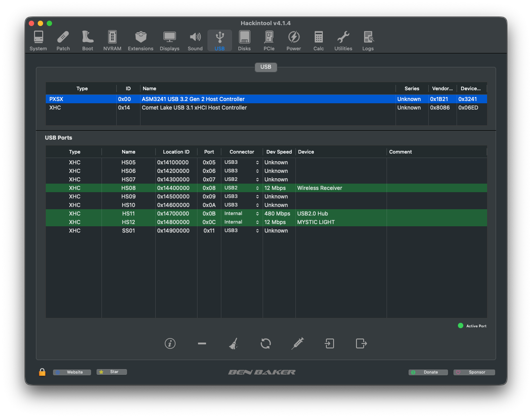The image size is (532, 418).
Task: Open the NVRAM toolbar section
Action: 112,41
